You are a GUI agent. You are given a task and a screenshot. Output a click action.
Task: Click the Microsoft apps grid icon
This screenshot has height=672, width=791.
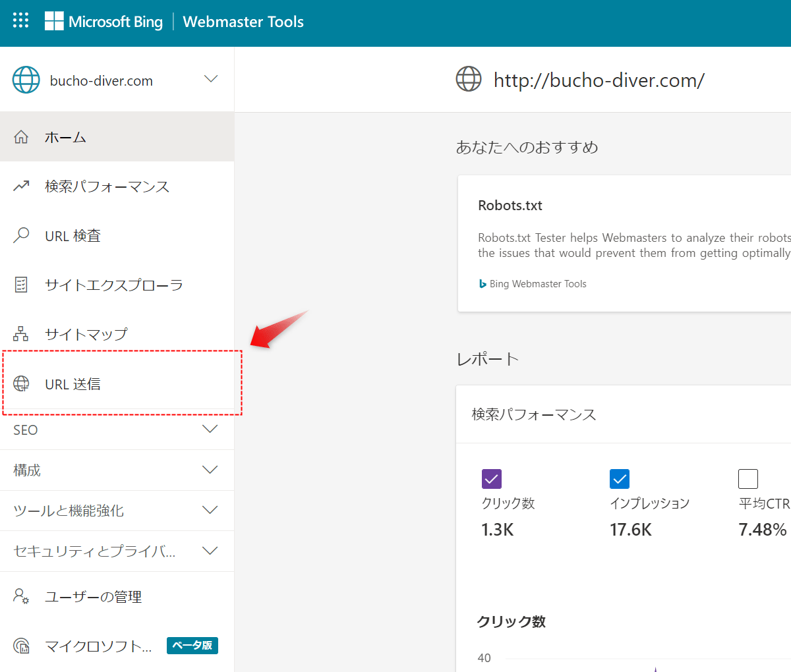pyautogui.click(x=20, y=20)
